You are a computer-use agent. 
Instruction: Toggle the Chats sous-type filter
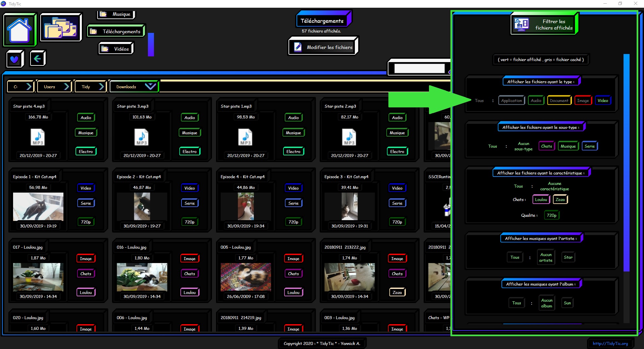click(546, 146)
